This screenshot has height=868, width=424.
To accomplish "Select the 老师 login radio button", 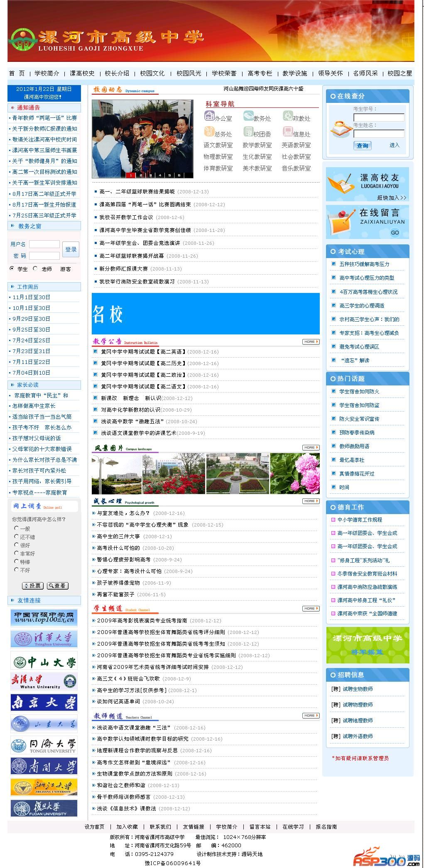I will pyautogui.click(x=35, y=268).
